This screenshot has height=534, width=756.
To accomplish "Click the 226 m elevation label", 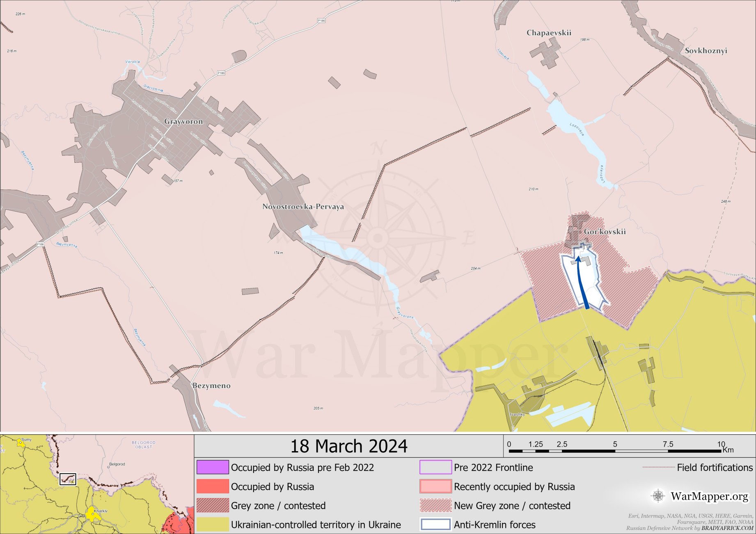I will [20, 14].
